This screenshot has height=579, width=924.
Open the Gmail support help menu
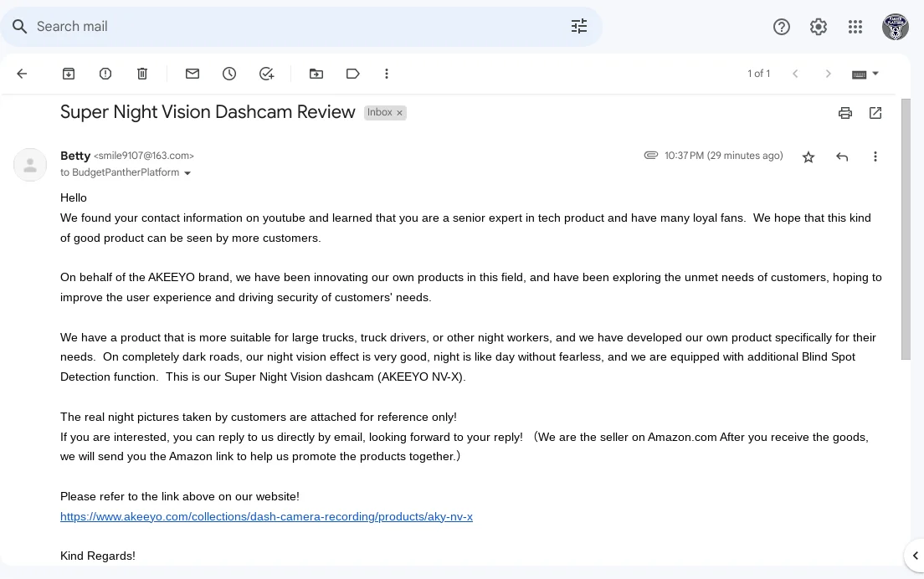[x=782, y=27]
